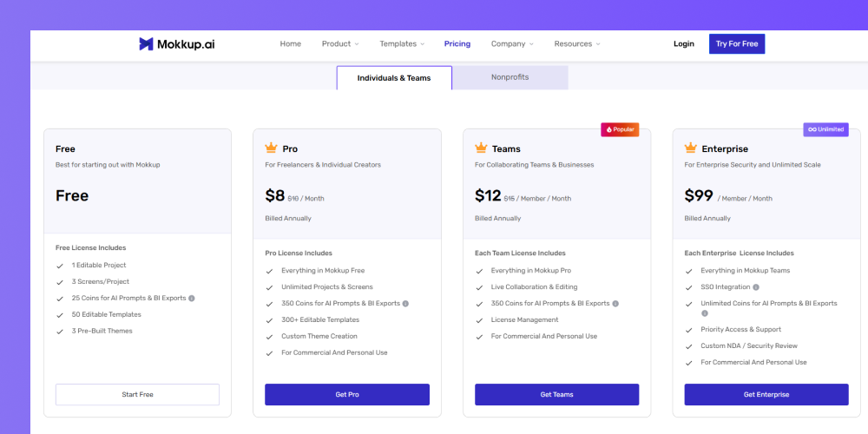Click the crown icon beside Teams
Image resolution: width=868 pixels, height=434 pixels.
pyautogui.click(x=481, y=148)
